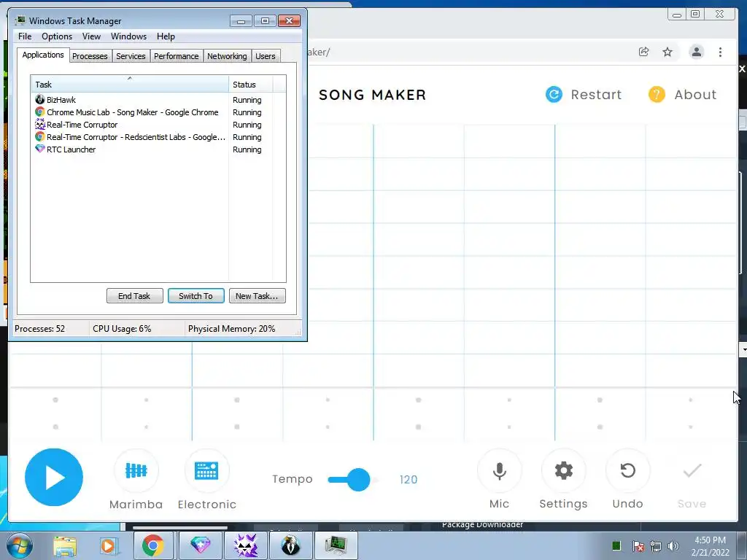Open the View menu in Task Manager
The image size is (747, 560).
(x=91, y=36)
